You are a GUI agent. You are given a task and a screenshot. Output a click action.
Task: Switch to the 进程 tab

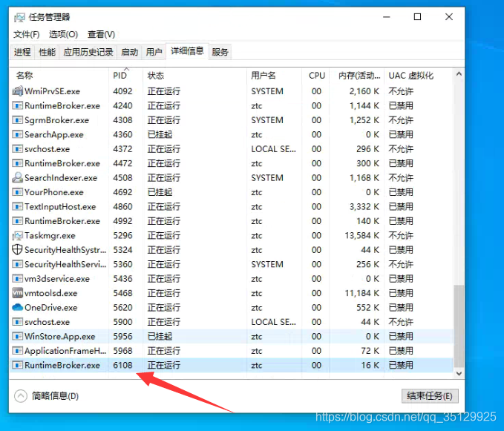[x=22, y=52]
